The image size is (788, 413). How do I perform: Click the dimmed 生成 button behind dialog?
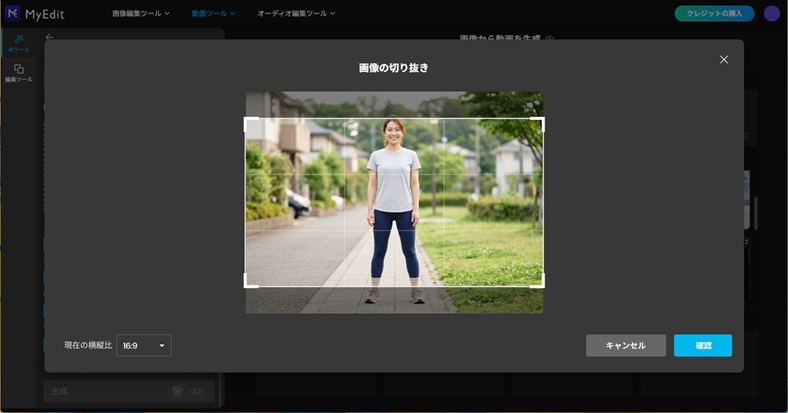coord(62,391)
